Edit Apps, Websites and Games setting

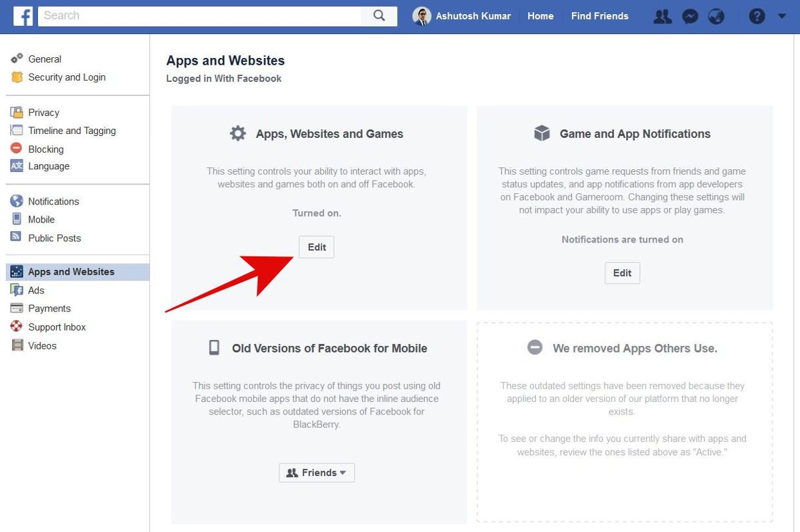(317, 247)
